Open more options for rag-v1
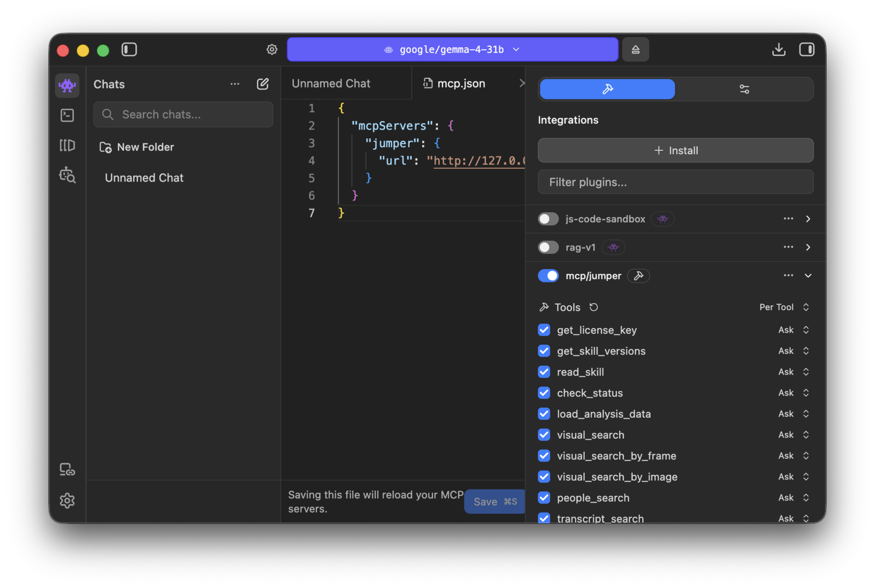 pos(788,247)
